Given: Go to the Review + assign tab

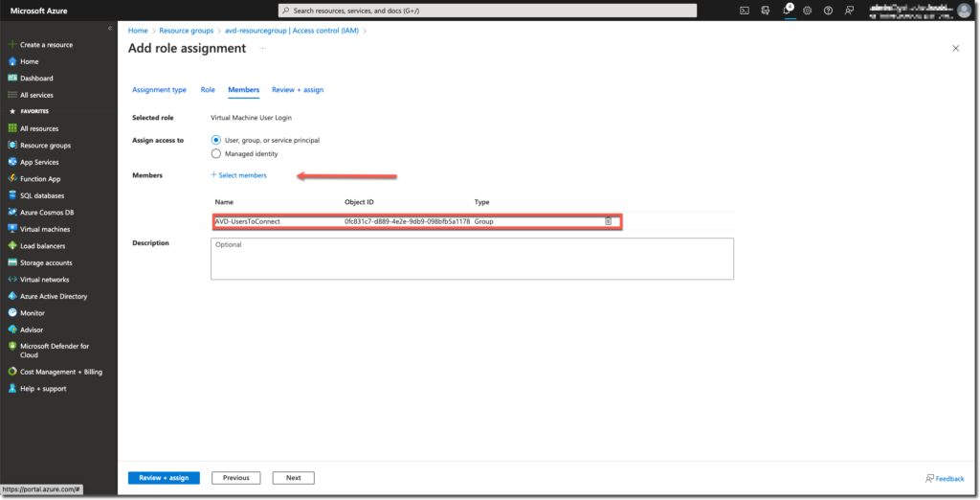Looking at the screenshot, I should point(298,89).
